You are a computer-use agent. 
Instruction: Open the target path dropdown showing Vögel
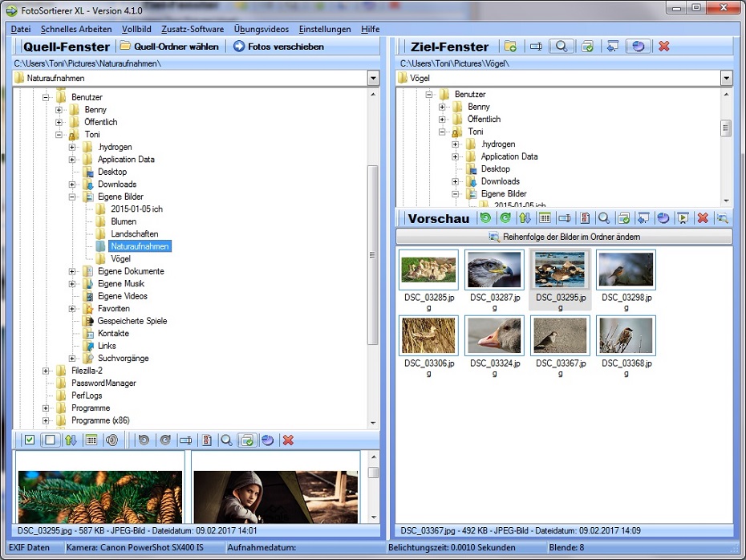tap(727, 79)
